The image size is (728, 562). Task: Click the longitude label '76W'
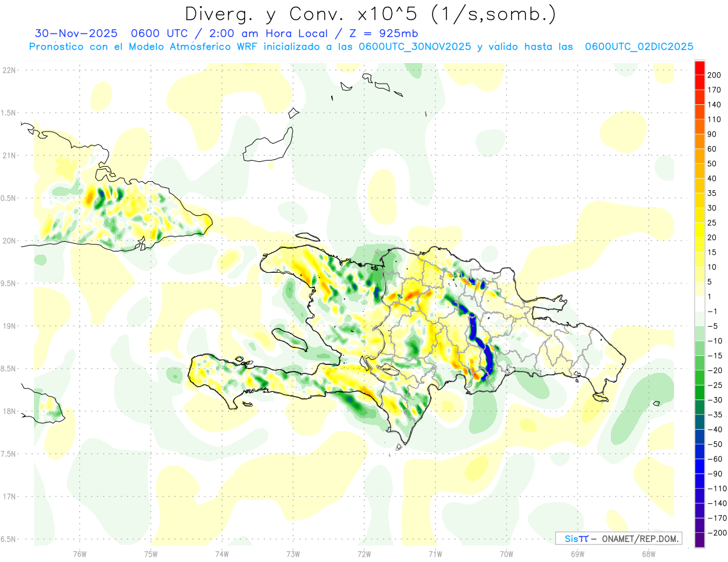79,554
